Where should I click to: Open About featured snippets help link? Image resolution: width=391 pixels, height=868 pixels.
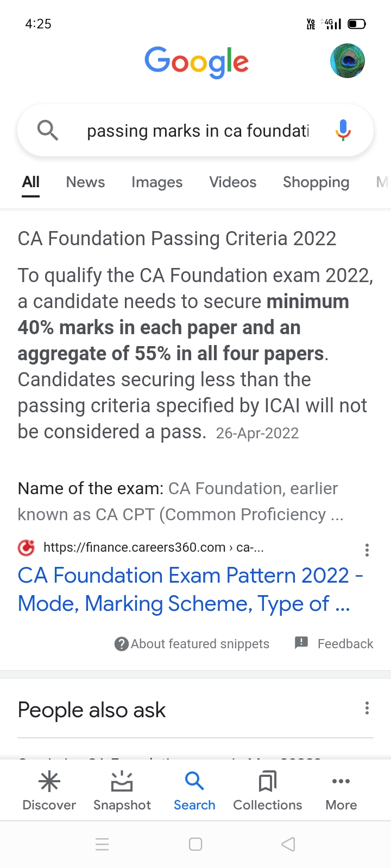point(192,644)
